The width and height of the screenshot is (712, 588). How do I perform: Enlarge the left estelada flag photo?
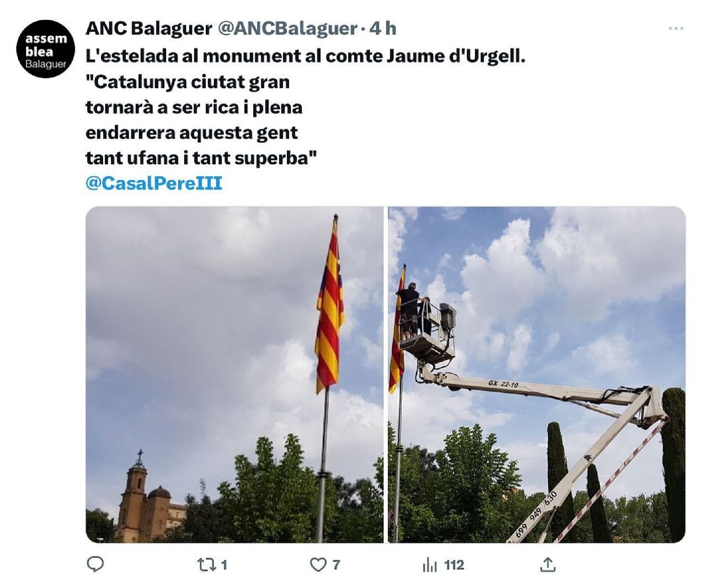234,374
